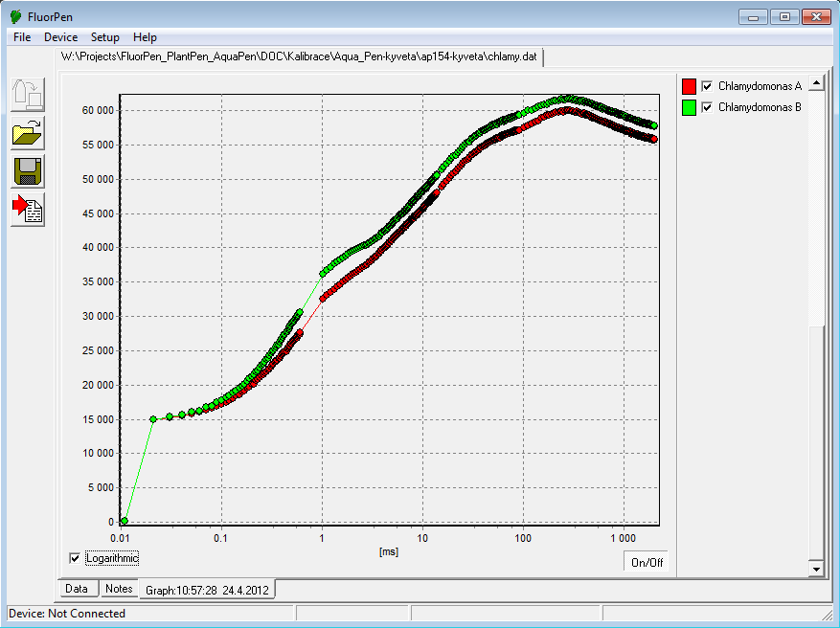Click the legend scrollbar down arrow

(x=816, y=569)
